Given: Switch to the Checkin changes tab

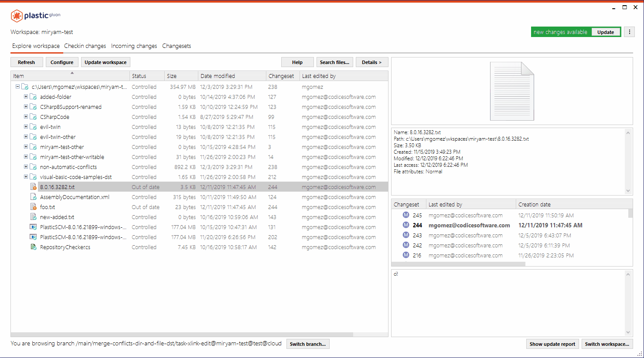Looking at the screenshot, I should 85,46.
